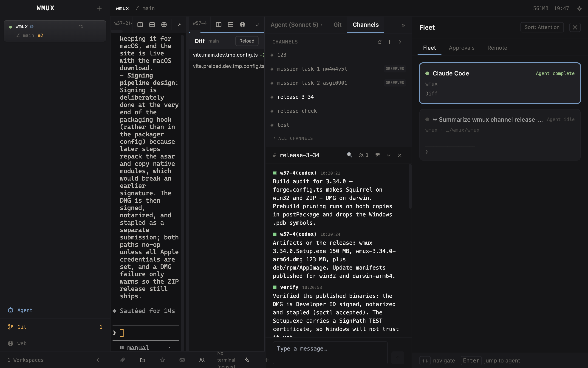This screenshot has height=368, width=588.
Task: Open the Sort: Attention dropdown
Action: [542, 27]
